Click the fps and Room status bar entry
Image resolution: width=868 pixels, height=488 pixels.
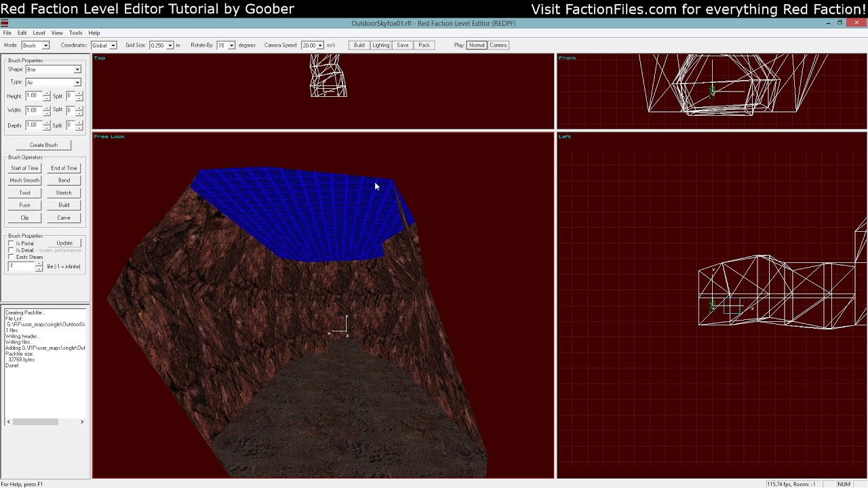pos(791,485)
